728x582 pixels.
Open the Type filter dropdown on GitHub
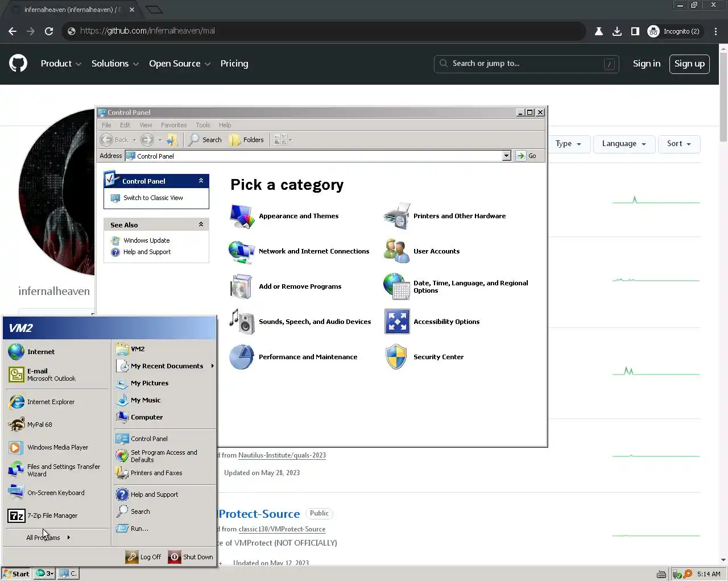point(568,144)
